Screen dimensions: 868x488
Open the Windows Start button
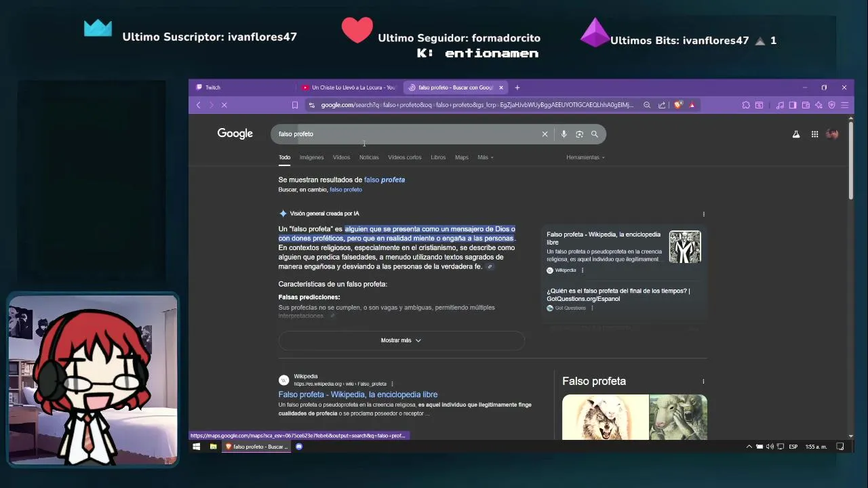tap(197, 447)
